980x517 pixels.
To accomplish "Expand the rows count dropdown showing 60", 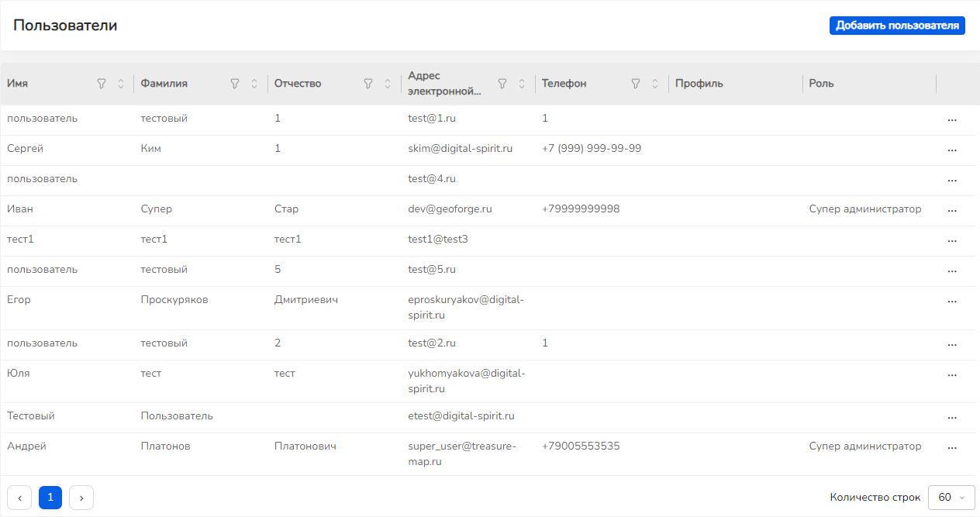I will (951, 498).
